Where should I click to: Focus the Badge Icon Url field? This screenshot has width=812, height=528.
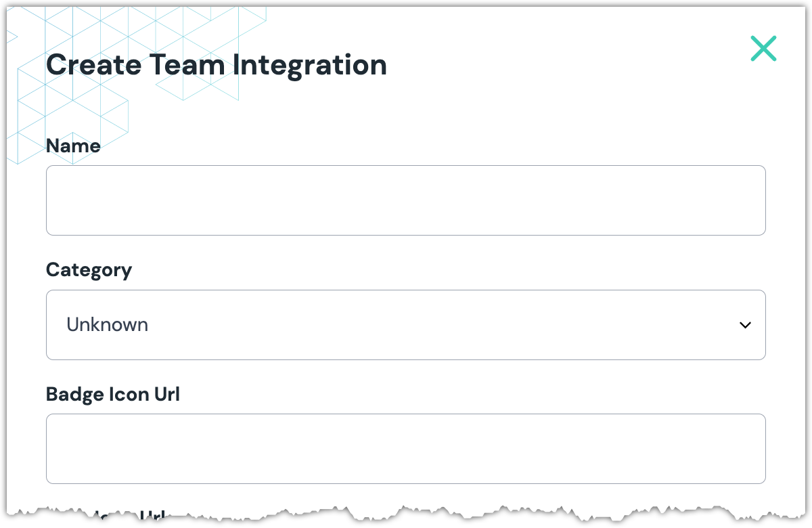pos(405,449)
